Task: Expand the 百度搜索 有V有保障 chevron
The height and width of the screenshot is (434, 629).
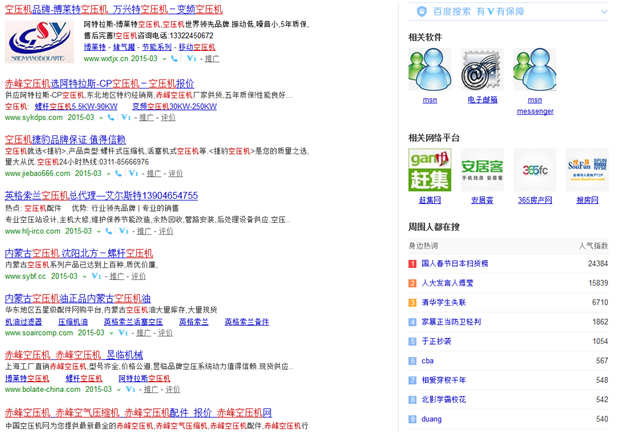Action: click(x=604, y=12)
